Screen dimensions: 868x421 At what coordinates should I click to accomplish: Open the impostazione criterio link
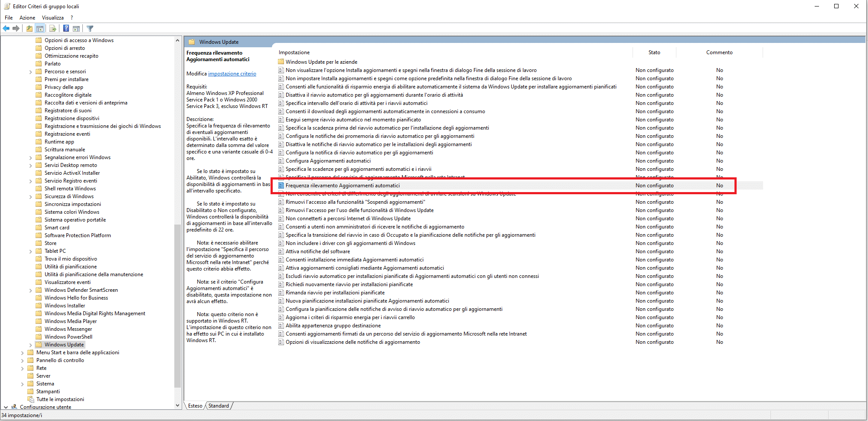click(x=232, y=74)
